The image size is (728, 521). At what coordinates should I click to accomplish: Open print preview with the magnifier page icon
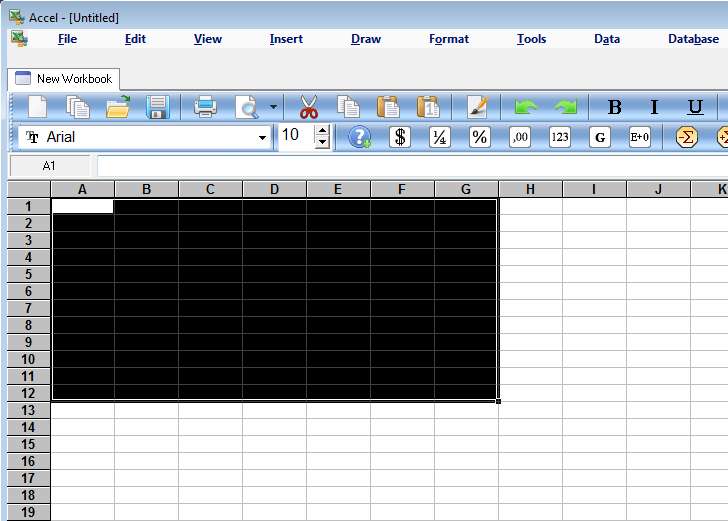tap(247, 107)
